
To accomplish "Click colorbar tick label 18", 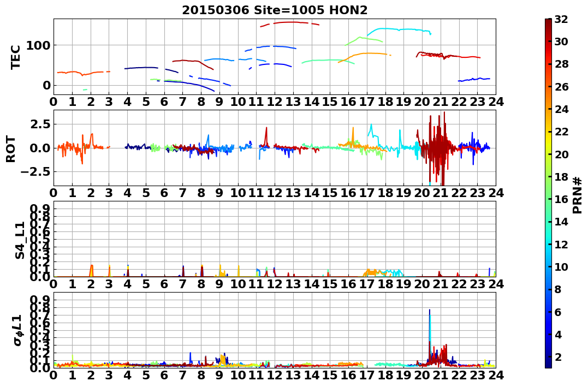I will click(x=561, y=177).
